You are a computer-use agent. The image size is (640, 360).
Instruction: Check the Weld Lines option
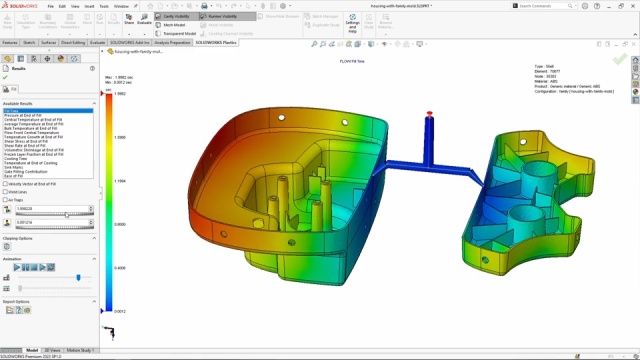coord(5,192)
